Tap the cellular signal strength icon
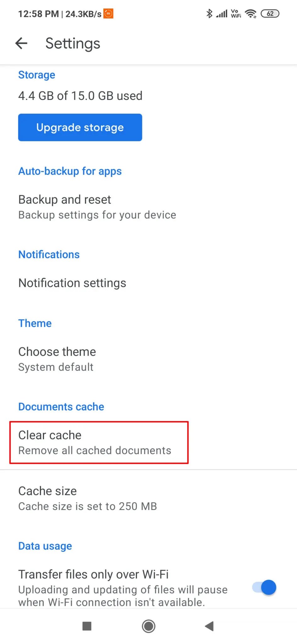This screenshot has height=644, width=297. 222,14
